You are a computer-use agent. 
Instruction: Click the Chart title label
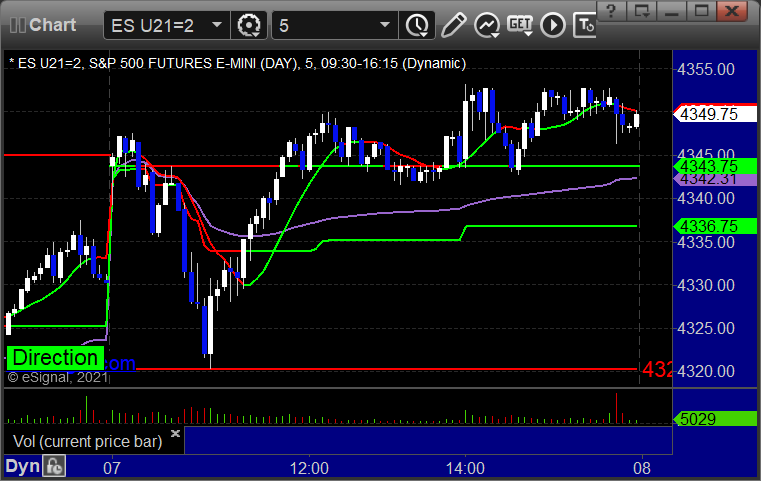coord(52,25)
